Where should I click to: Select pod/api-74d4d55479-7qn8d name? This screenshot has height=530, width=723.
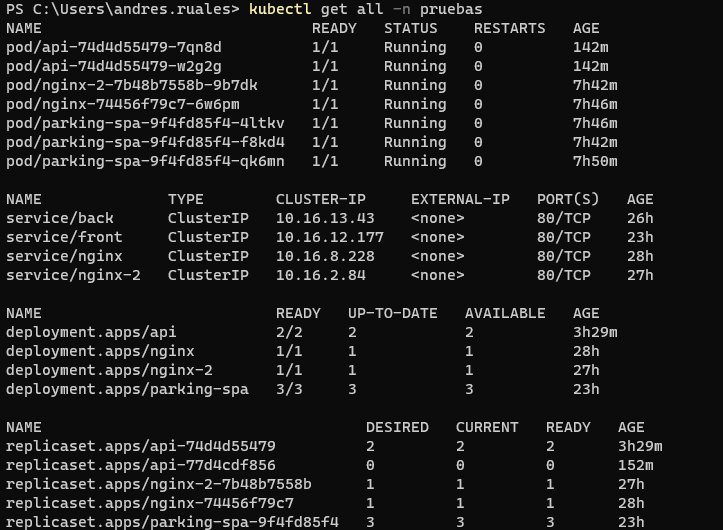point(113,47)
